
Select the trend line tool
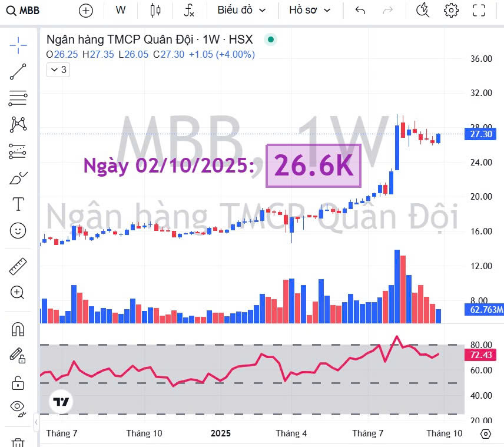(x=18, y=71)
